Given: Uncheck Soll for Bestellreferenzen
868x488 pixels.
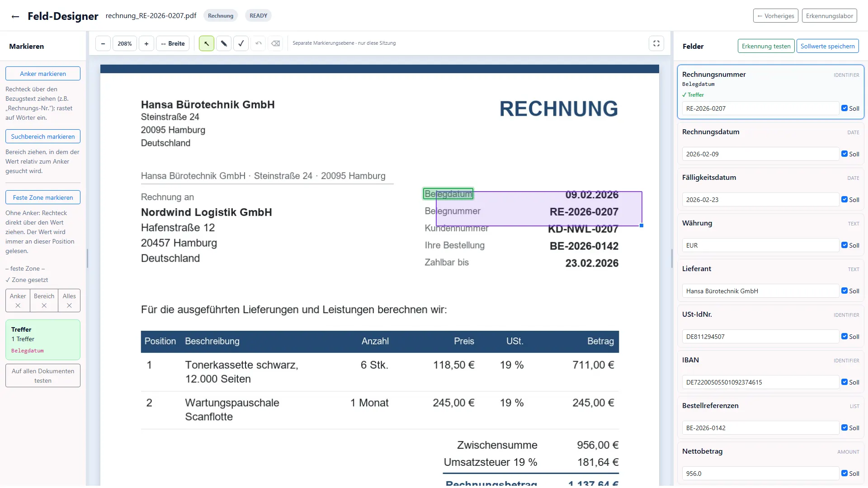Looking at the screenshot, I should (x=844, y=427).
